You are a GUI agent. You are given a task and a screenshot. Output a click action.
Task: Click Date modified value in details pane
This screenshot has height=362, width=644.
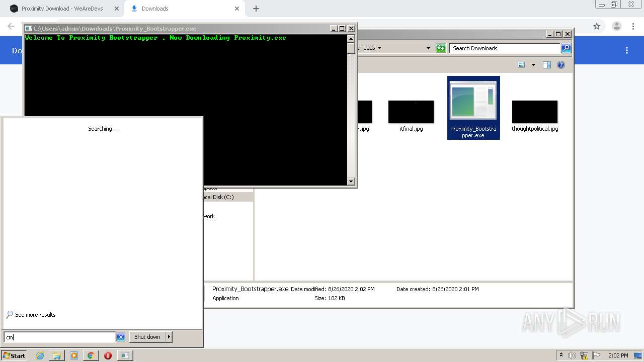tap(351, 289)
